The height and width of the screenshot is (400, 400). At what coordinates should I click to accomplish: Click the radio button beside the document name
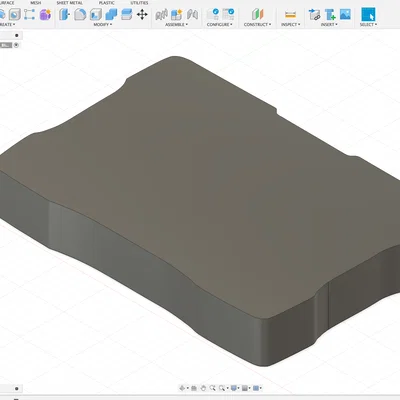pos(16,45)
